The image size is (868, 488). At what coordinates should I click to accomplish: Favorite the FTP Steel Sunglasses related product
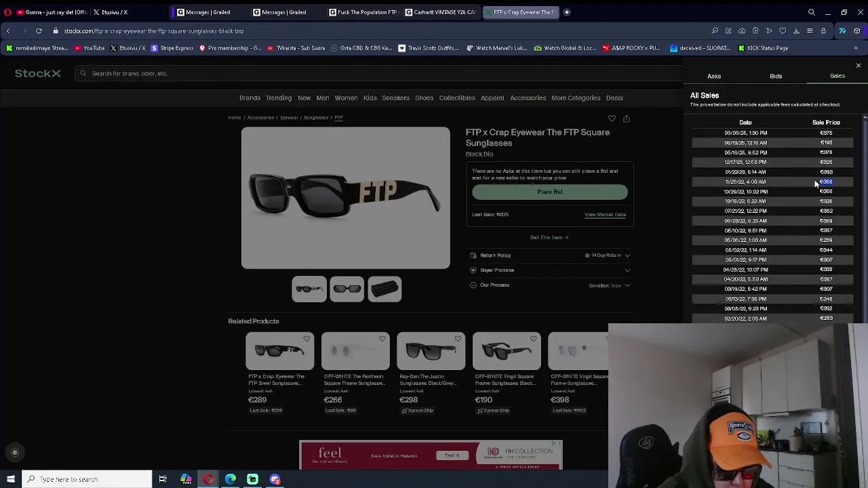tap(307, 339)
